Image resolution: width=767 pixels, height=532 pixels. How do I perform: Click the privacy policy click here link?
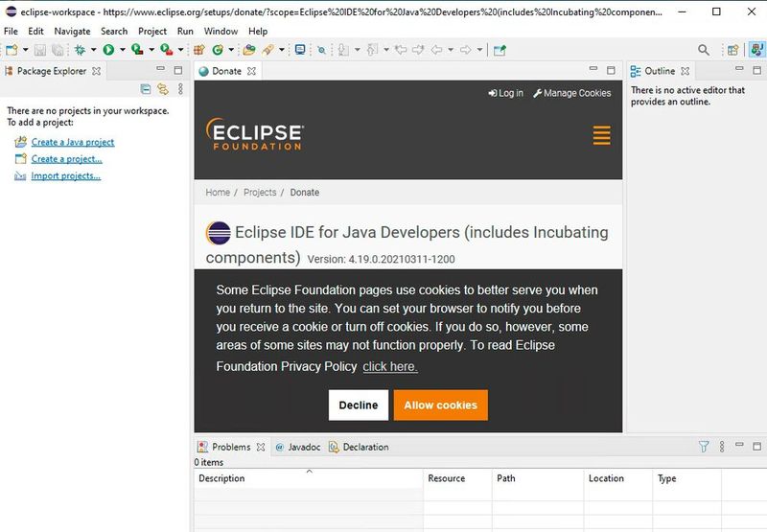(x=390, y=367)
